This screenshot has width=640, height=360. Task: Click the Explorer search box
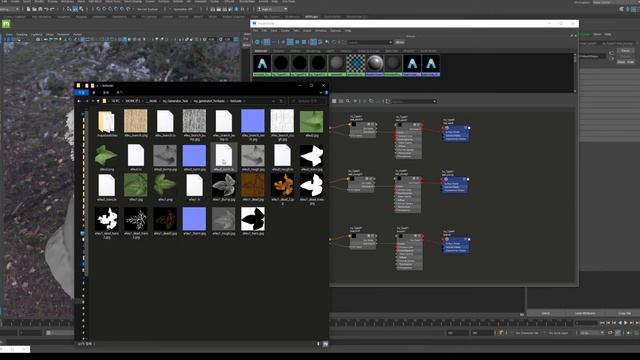tap(307, 101)
